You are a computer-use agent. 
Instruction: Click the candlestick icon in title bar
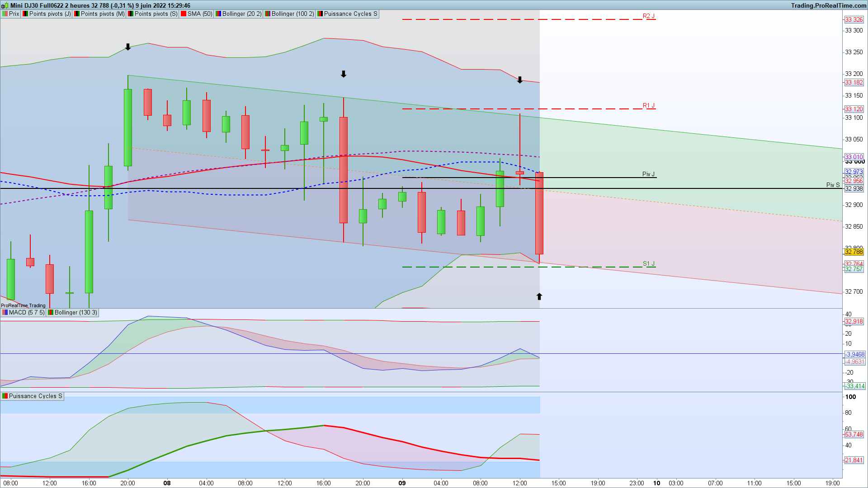pyautogui.click(x=5, y=5)
